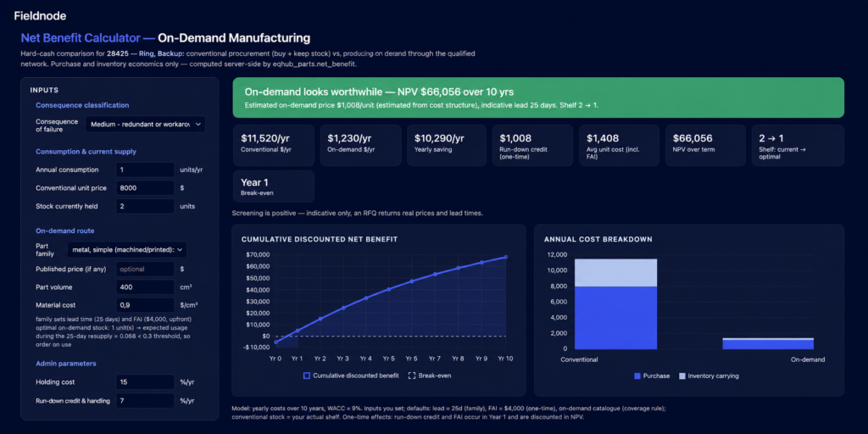
Task: Focus the Published price optional field
Action: pos(145,269)
